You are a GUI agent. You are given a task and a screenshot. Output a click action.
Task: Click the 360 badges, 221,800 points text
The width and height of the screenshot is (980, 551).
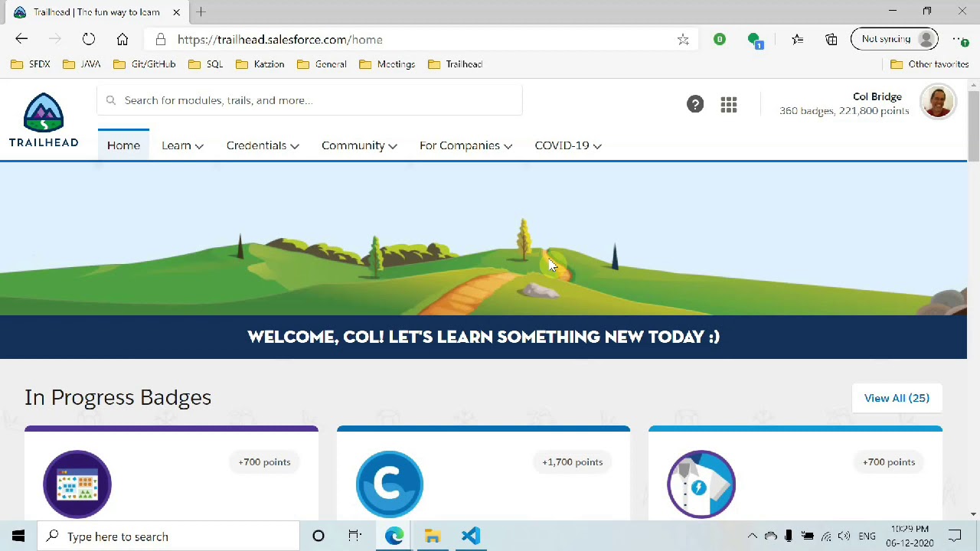coord(844,111)
